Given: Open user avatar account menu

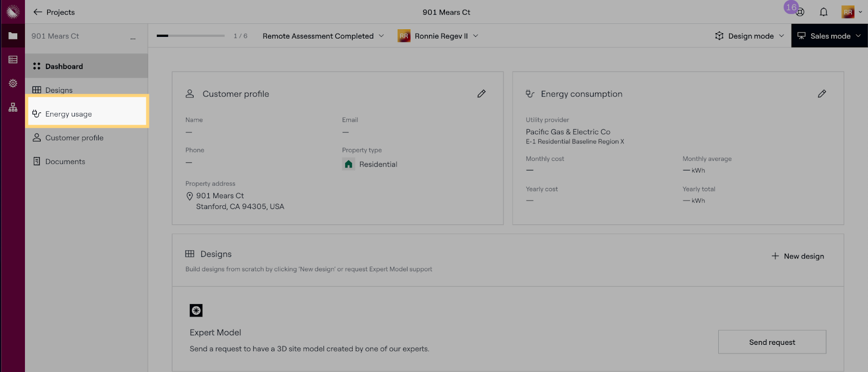Looking at the screenshot, I should tap(850, 12).
